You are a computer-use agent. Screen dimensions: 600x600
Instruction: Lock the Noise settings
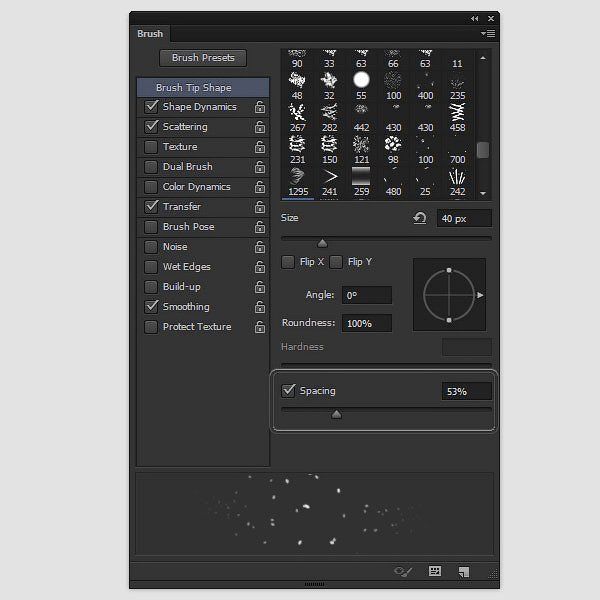(x=260, y=247)
